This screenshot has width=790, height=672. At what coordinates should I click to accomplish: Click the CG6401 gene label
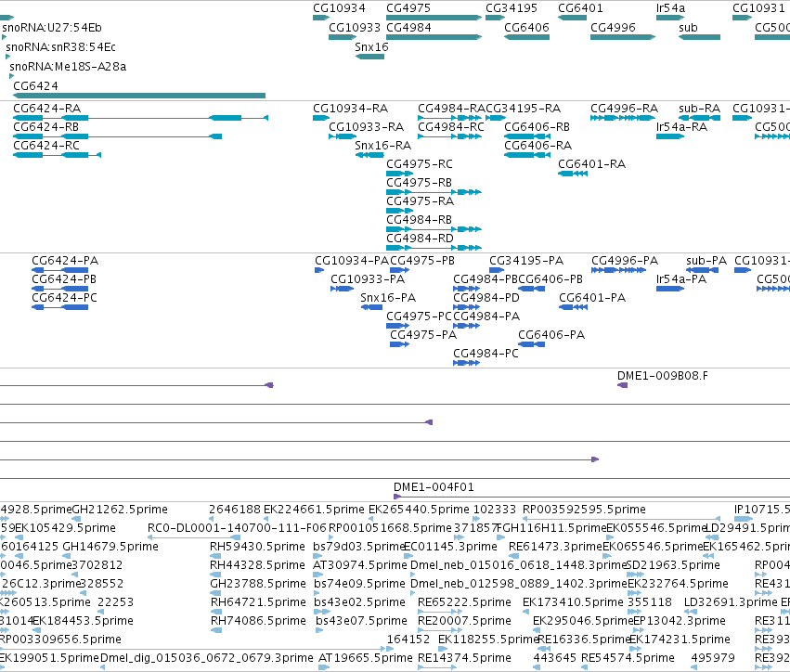click(580, 8)
